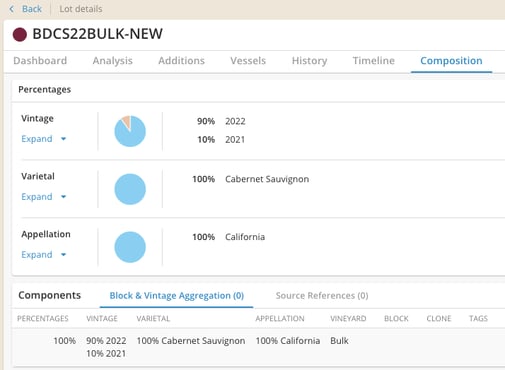The height and width of the screenshot is (370, 505).
Task: Open the Additions tab
Action: (181, 61)
